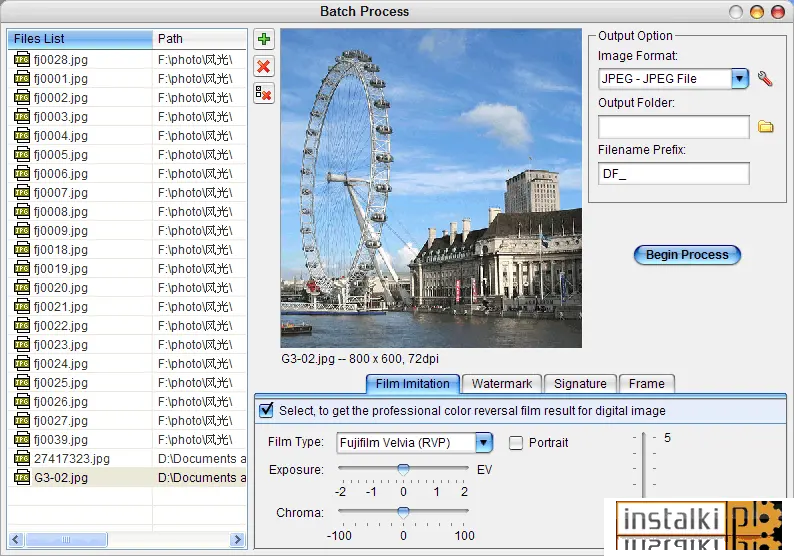The width and height of the screenshot is (794, 556).
Task: Open the Film Type dropdown
Action: point(484,443)
